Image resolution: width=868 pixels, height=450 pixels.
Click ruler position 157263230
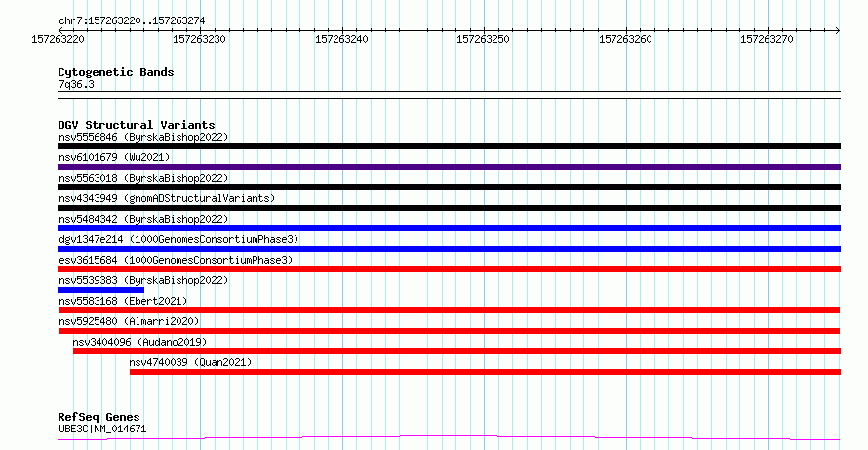[x=200, y=39]
